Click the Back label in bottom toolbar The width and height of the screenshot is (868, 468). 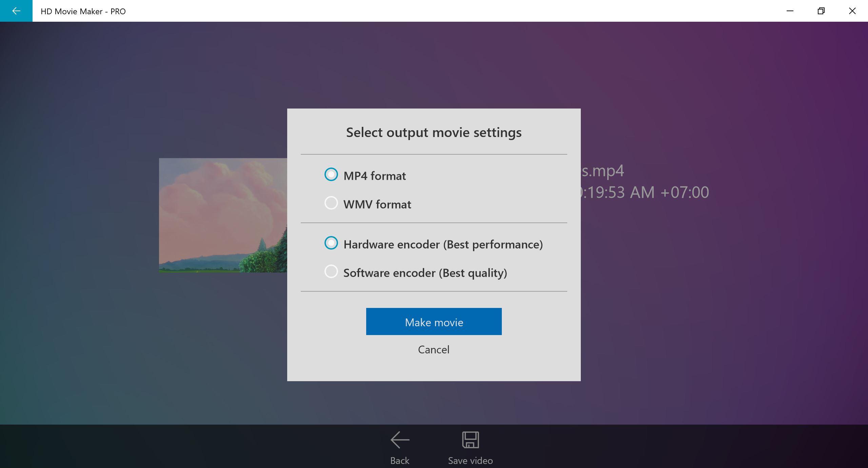[x=399, y=461]
